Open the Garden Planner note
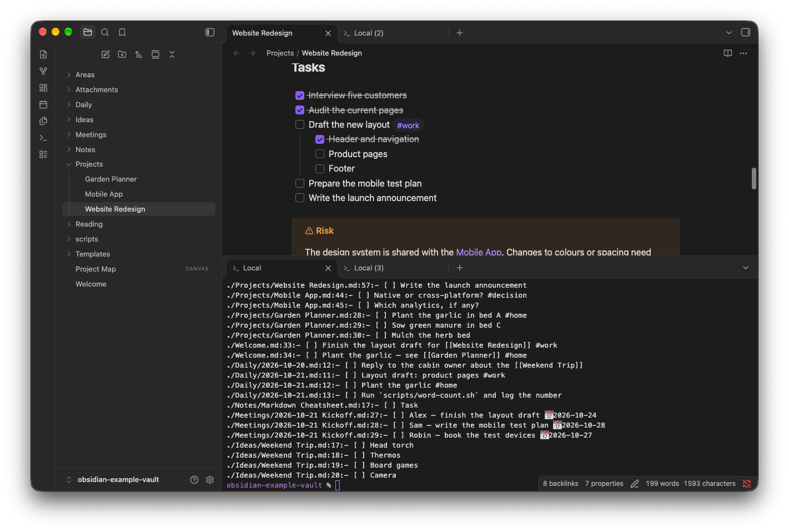The width and height of the screenshot is (789, 532). (139, 179)
